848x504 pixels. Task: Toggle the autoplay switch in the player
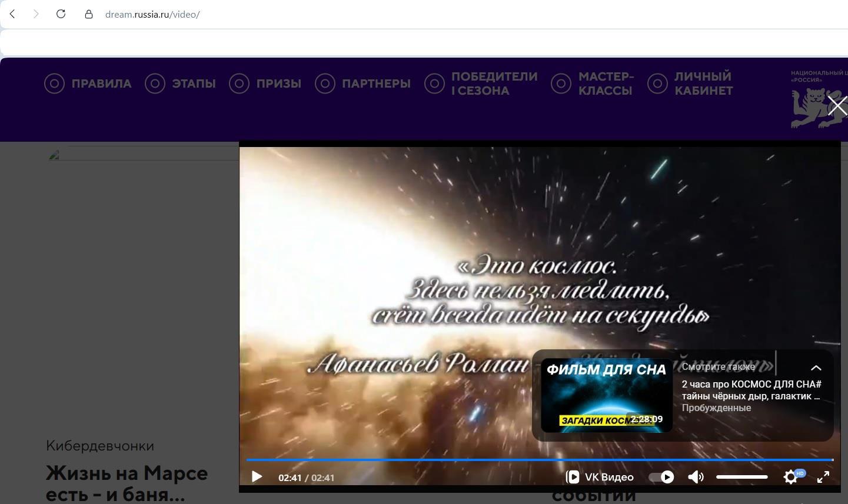[661, 477]
